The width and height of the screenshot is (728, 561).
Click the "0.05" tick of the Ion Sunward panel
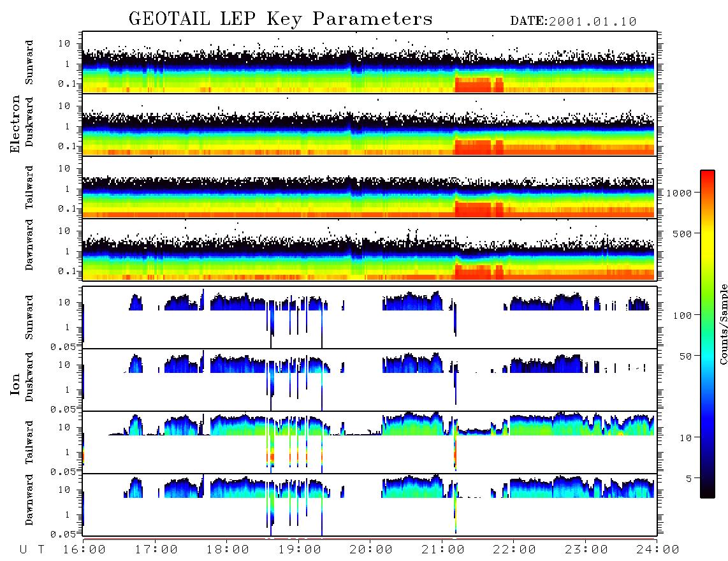62,346
